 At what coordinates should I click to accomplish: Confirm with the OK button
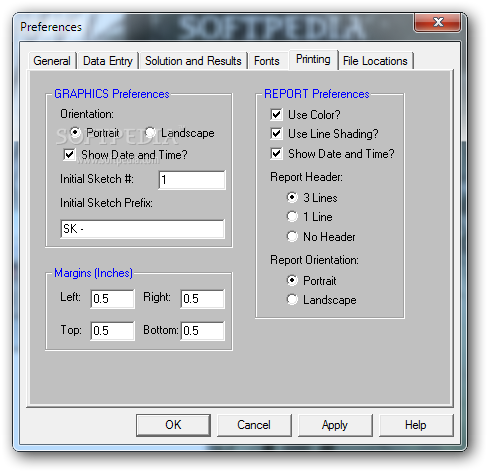pyautogui.click(x=173, y=425)
